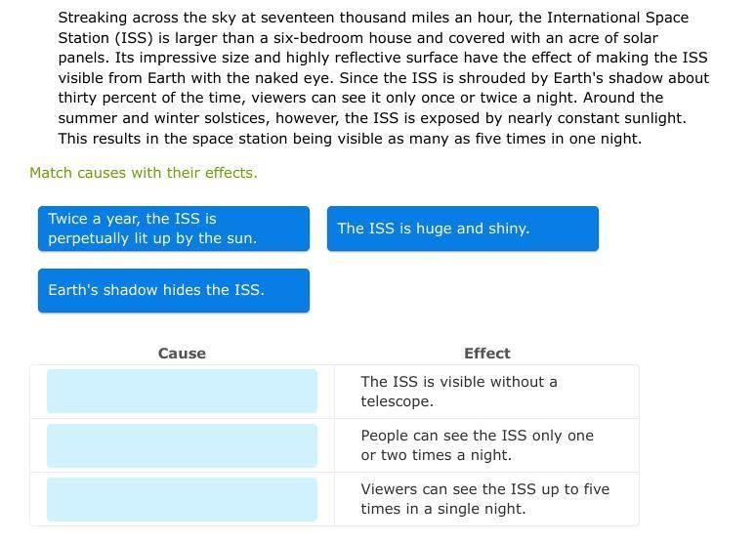
Task: Pick the 'The ISS is huge and shiny' tile
Action: coord(463,229)
